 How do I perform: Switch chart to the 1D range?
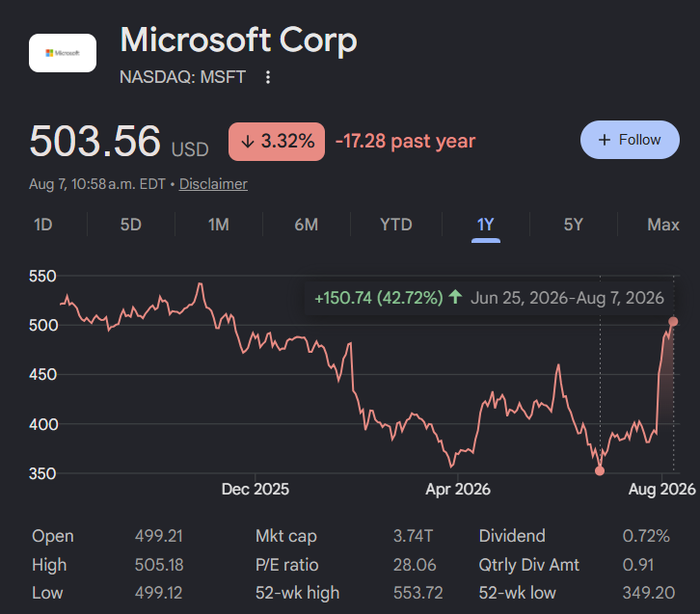click(42, 225)
